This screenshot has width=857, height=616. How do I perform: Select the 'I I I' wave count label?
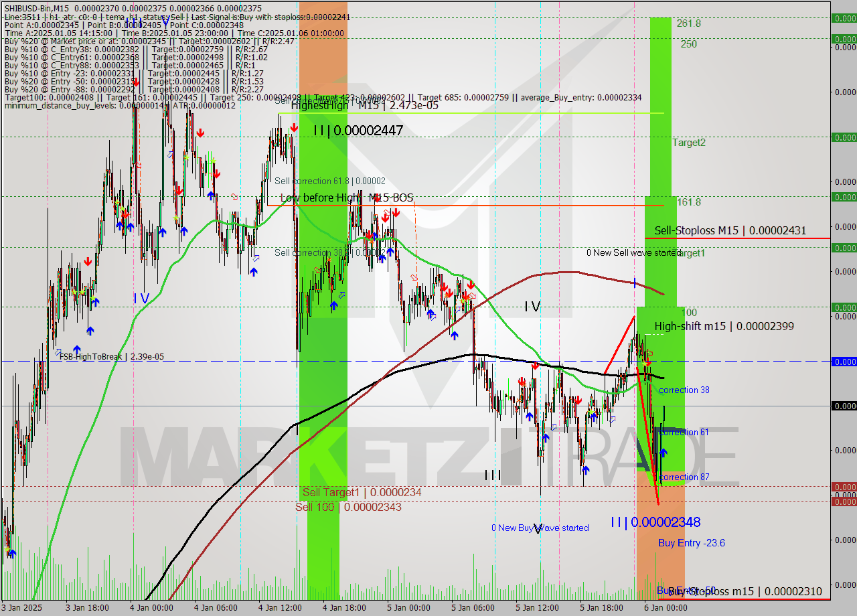pos(493,475)
